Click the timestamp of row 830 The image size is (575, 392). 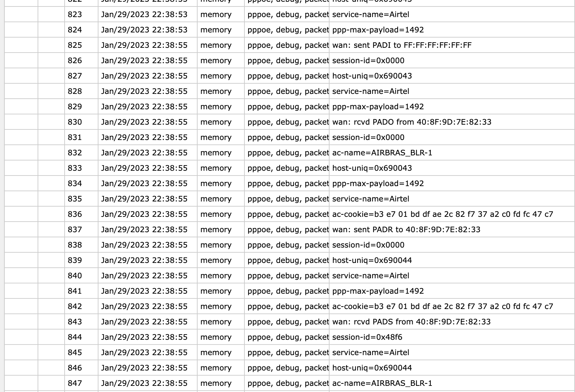point(144,122)
